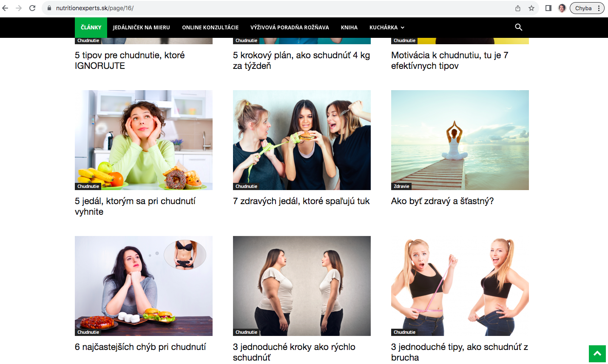Click the browser forward arrow

[19, 8]
